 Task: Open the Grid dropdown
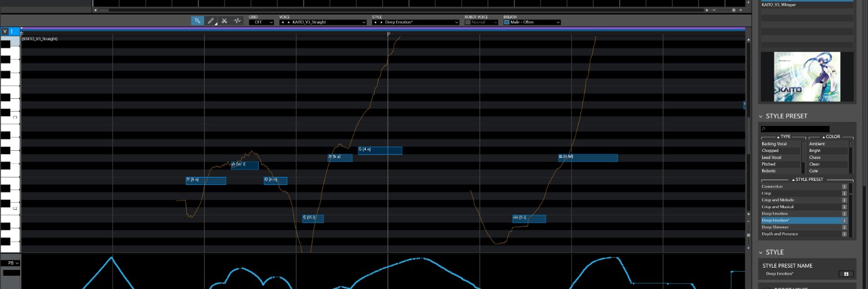pos(262,22)
